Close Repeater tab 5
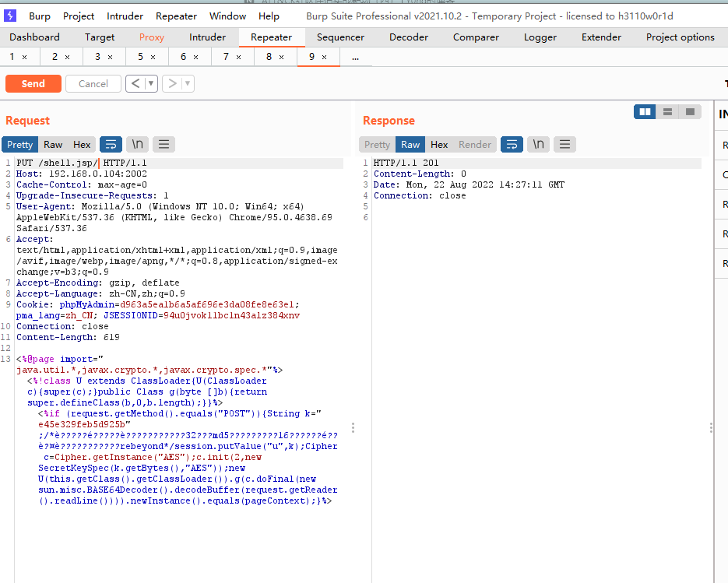 coord(153,57)
